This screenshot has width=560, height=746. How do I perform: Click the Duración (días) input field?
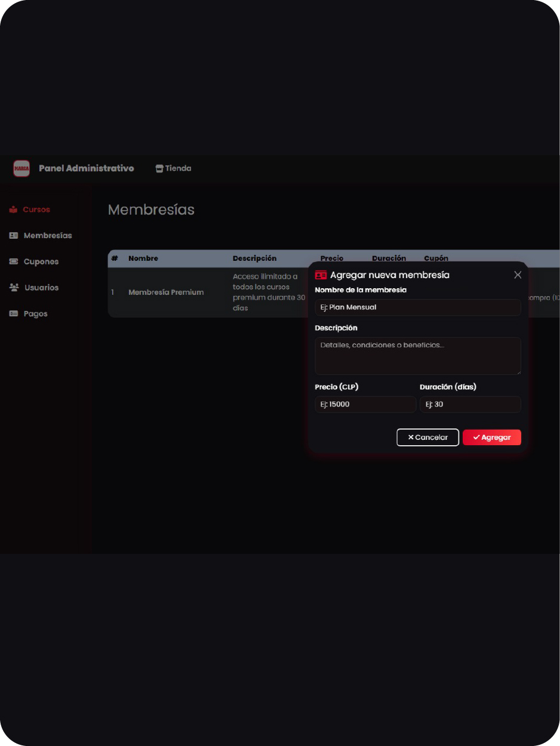(470, 405)
